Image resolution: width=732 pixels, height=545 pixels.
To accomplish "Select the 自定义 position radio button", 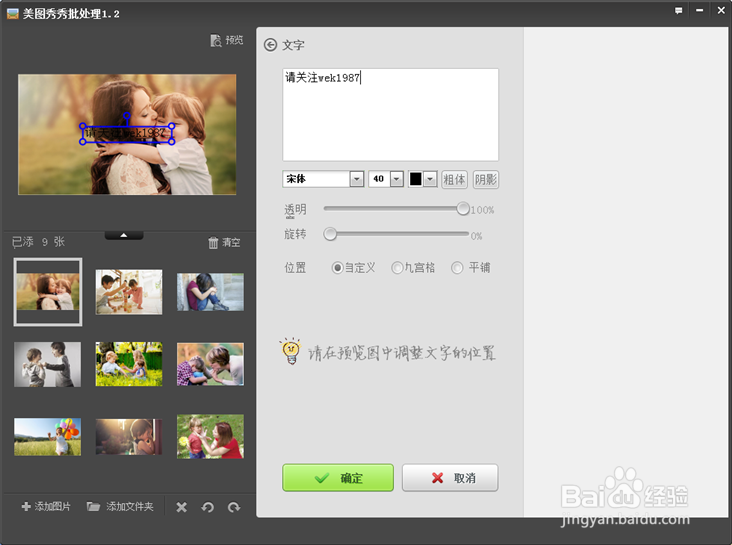I will click(337, 268).
